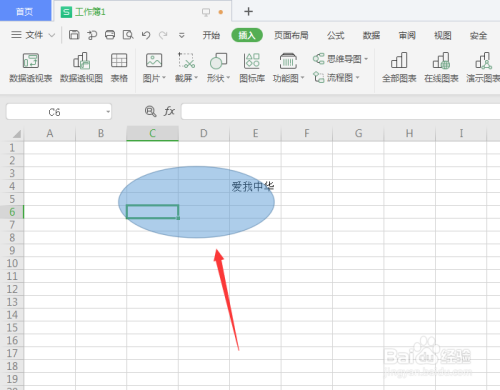Click cell G10
Viewport: 500px width, 390px height.
click(358, 263)
